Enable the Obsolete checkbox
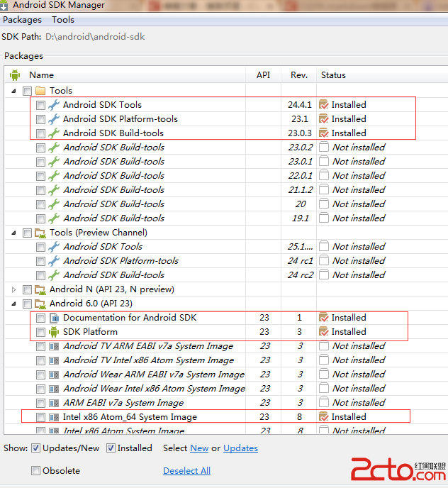The width and height of the screenshot is (448, 488). [35, 471]
